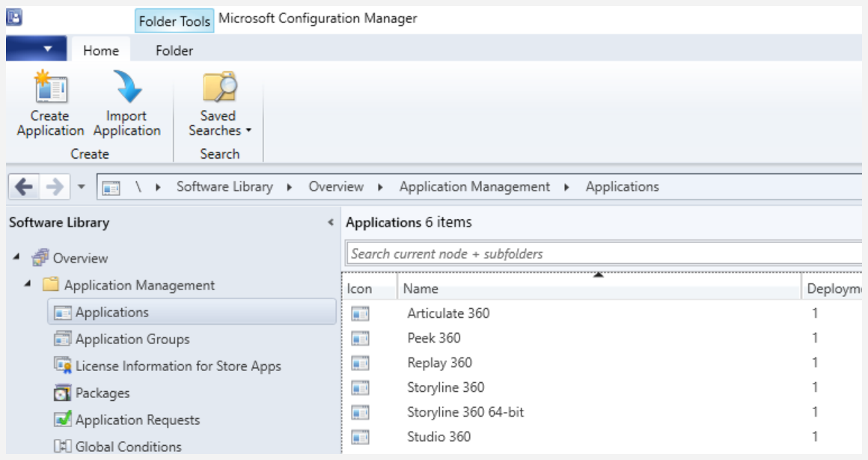Screen dimensions: 868x460
Task: Select the Folder Tools contextual tab
Action: (x=174, y=21)
